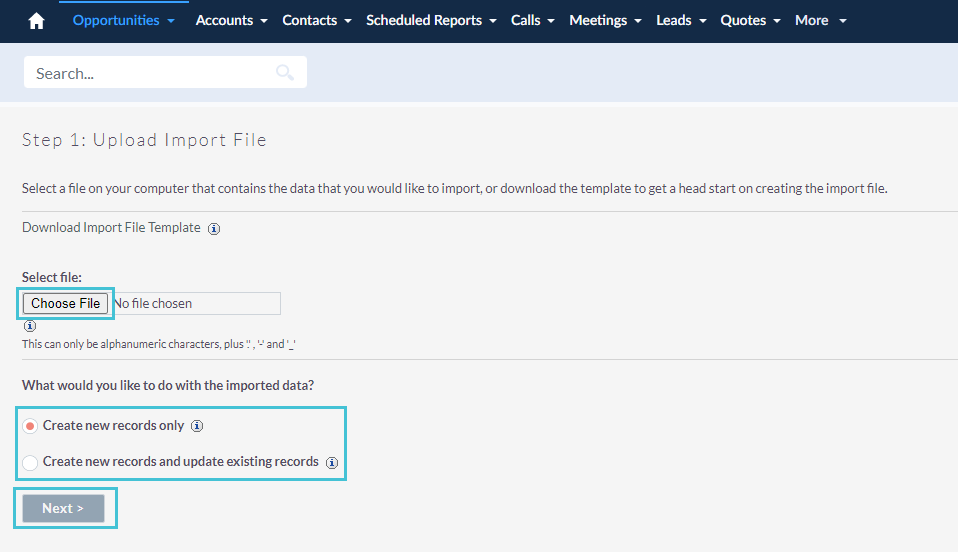Open the Quotes menu
The image size is (958, 552).
click(743, 20)
